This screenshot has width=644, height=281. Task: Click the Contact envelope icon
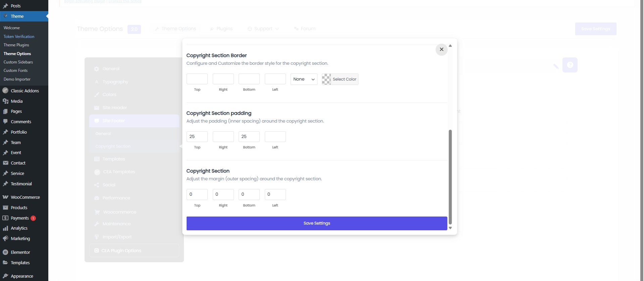pos(5,163)
